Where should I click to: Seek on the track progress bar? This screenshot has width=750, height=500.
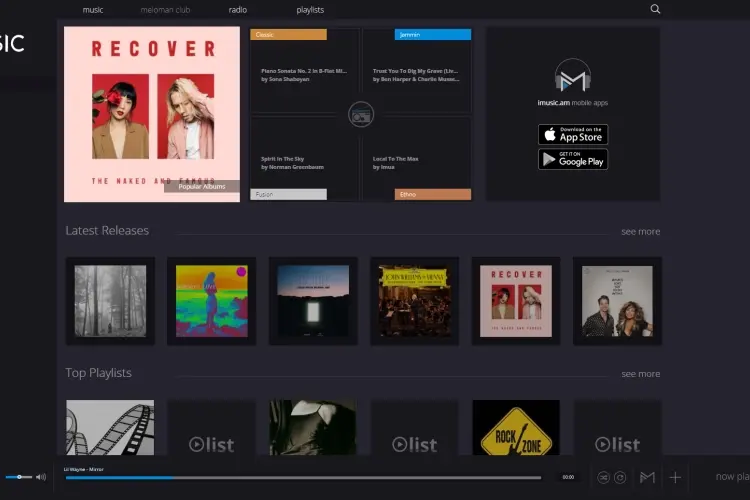[303, 478]
